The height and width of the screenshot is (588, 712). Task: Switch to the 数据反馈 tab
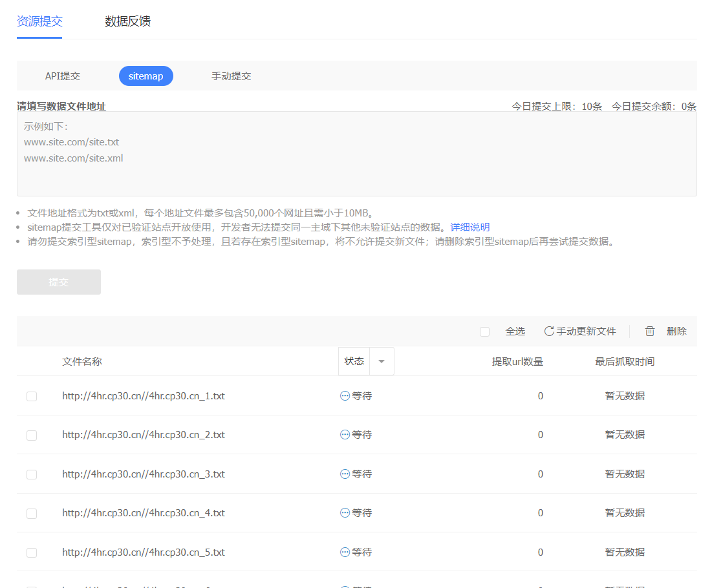(x=127, y=21)
